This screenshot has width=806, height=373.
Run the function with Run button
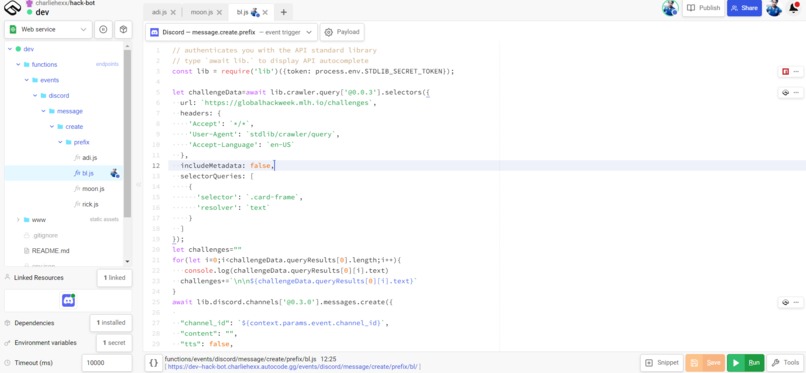tap(746, 363)
